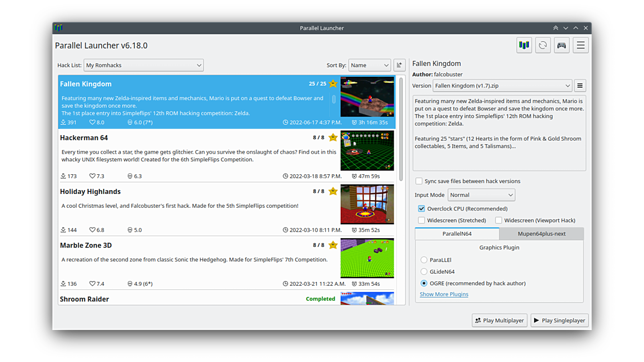Click the Holiday Highlands thumbnail

[x=367, y=204]
